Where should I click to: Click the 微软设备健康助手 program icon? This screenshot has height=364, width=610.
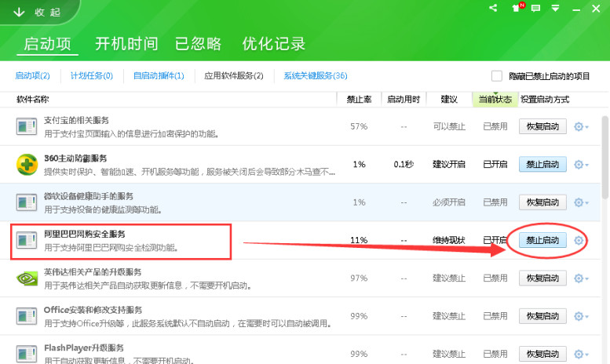[x=27, y=202]
